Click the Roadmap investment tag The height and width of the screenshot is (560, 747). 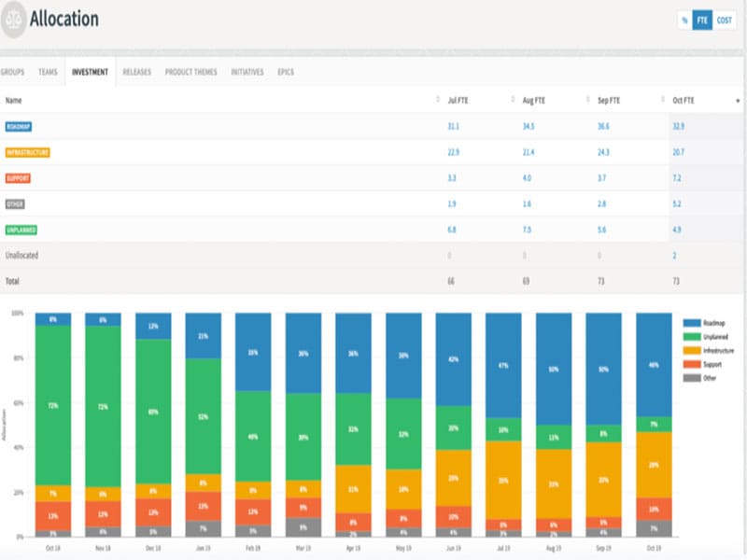(x=20, y=126)
